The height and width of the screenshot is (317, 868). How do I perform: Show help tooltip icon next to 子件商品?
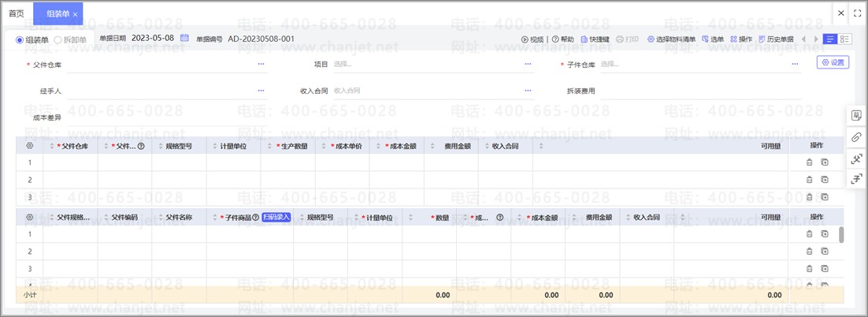coord(256,217)
